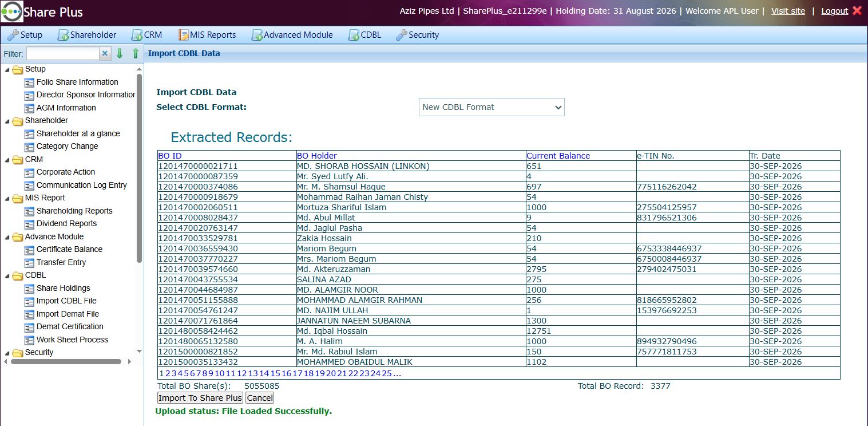Click the Share Plus logo icon

(12, 11)
